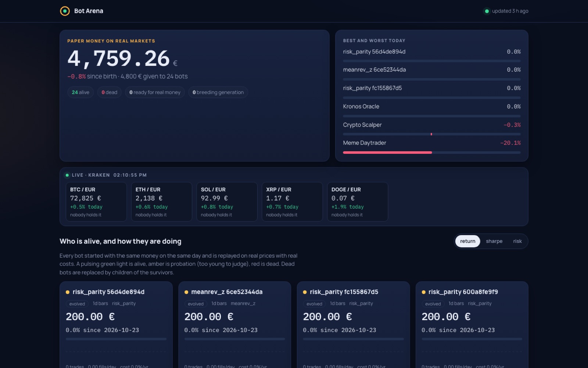Open the BTC / EUR market card
The height and width of the screenshot is (368, 588).
pyautogui.click(x=96, y=202)
